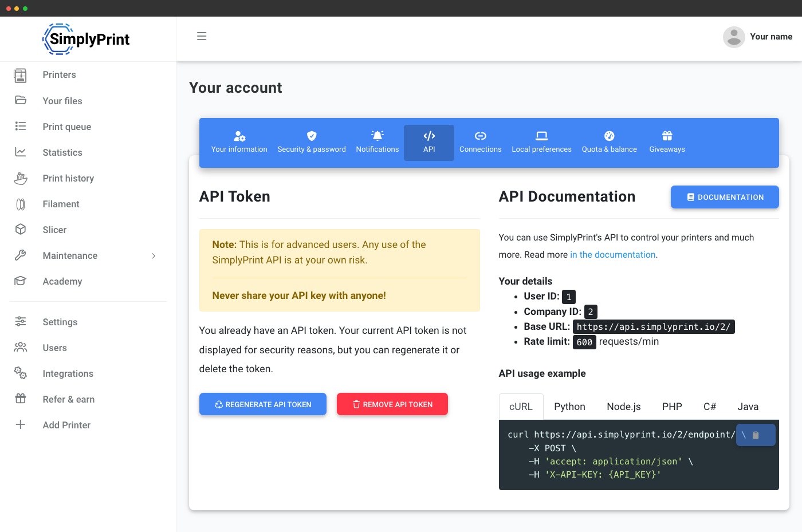Click the Rate limit value 600
This screenshot has width=802, height=532.
[x=584, y=342]
